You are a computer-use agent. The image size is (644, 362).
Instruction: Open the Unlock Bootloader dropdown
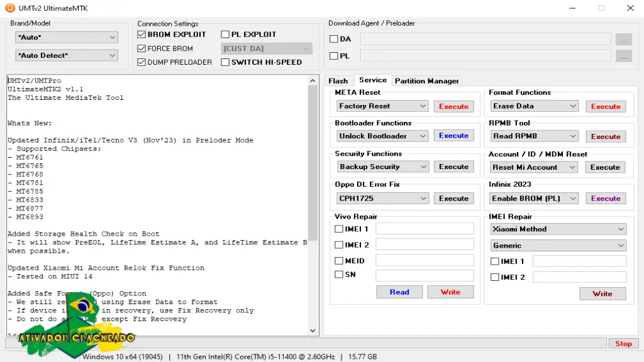click(382, 136)
